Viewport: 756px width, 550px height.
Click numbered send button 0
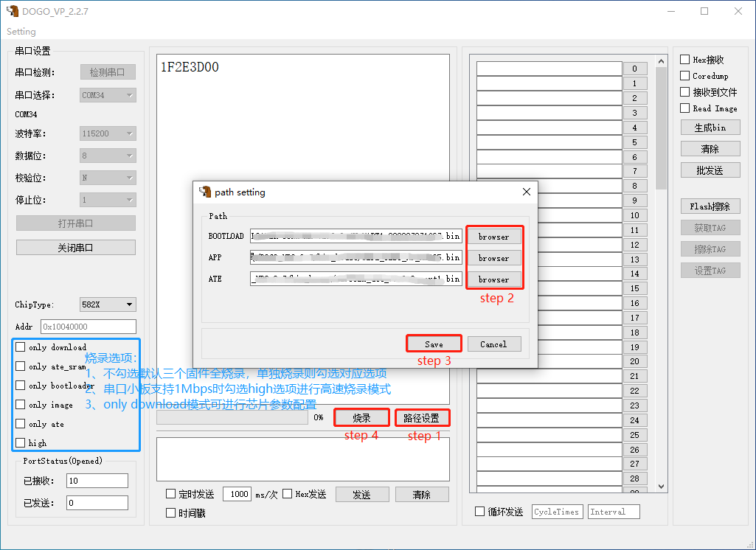(634, 69)
